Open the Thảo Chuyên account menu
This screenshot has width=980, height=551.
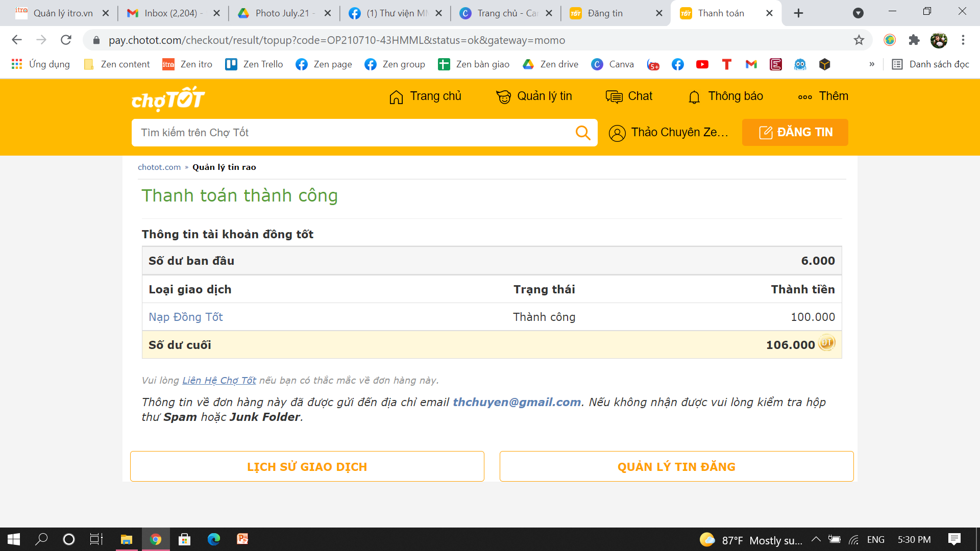[669, 133]
